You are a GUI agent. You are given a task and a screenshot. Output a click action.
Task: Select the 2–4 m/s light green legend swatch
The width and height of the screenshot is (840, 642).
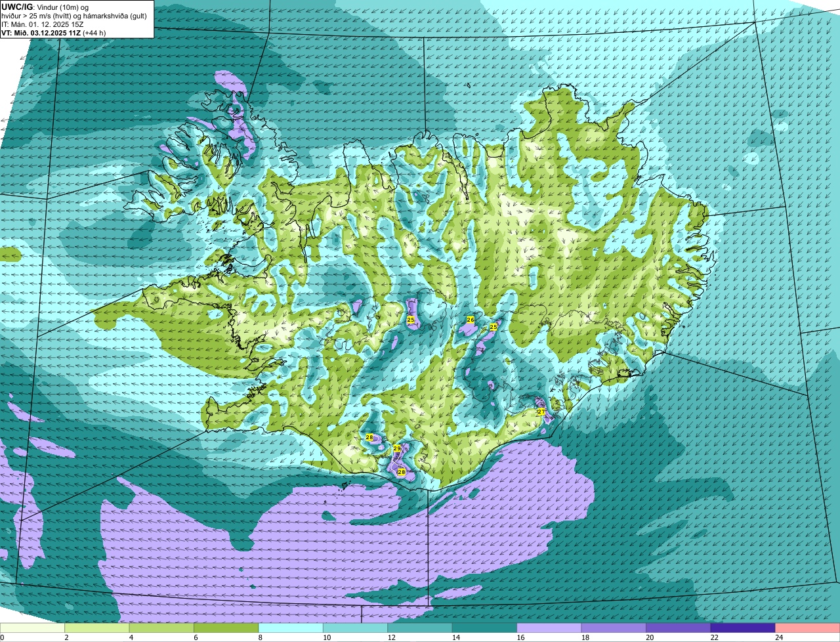click(97, 628)
